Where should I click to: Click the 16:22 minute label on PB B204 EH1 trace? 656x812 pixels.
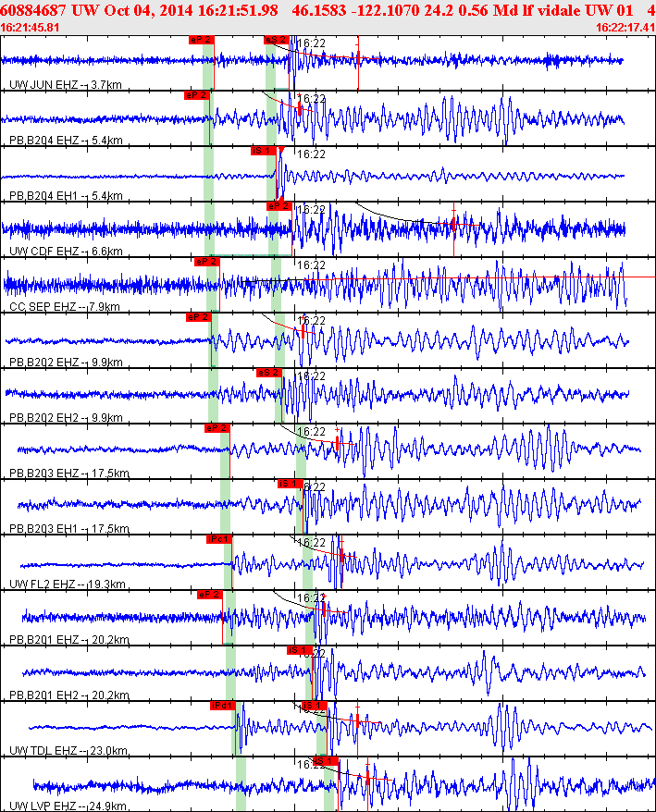[312, 154]
